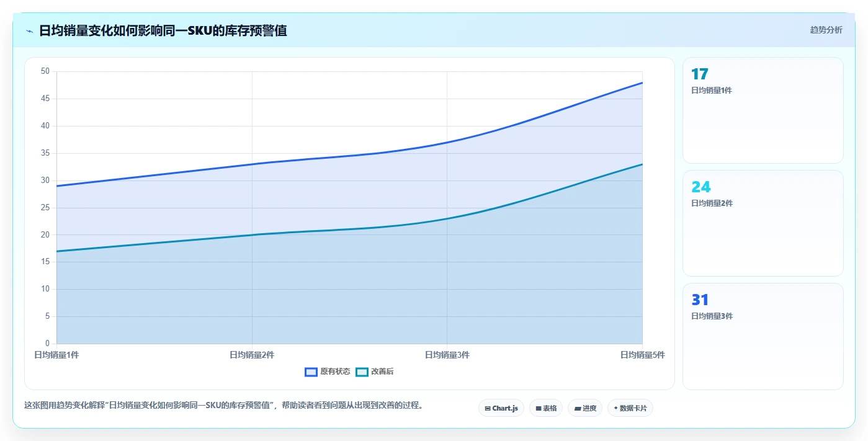Click the 原有状态 legend label

click(x=335, y=372)
